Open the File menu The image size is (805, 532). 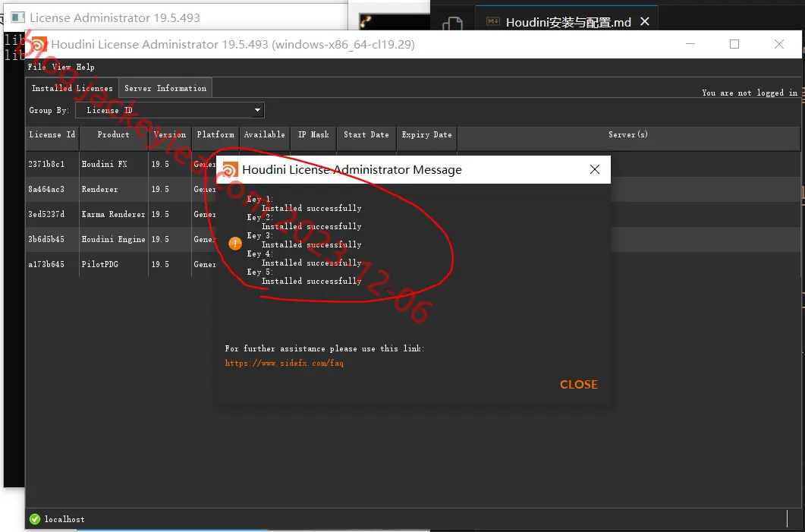tap(36, 67)
